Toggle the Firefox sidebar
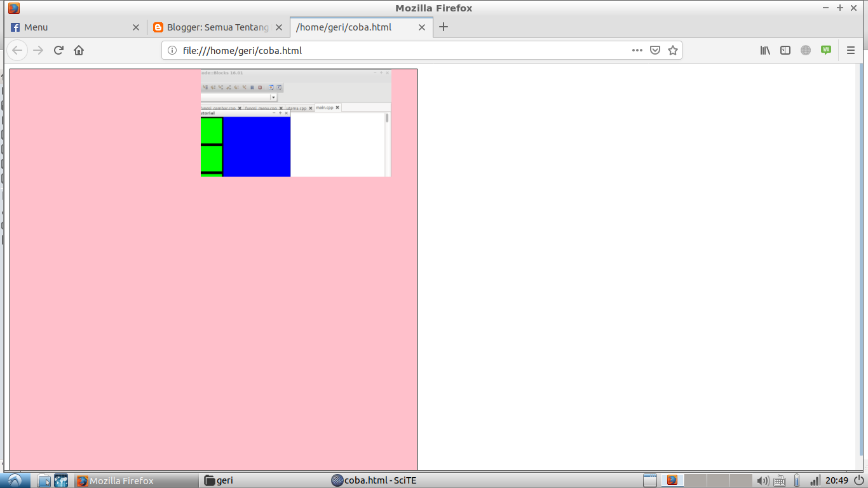The image size is (868, 488). click(x=785, y=50)
